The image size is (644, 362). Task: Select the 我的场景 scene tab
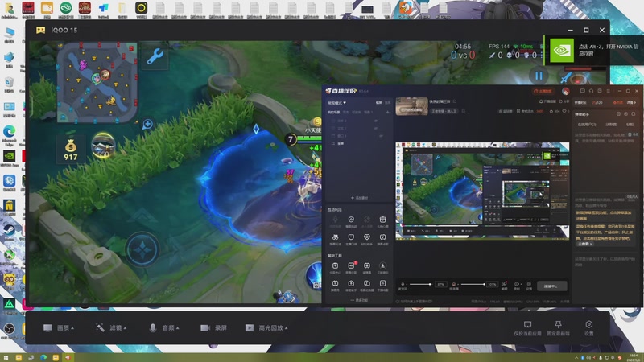(x=333, y=112)
